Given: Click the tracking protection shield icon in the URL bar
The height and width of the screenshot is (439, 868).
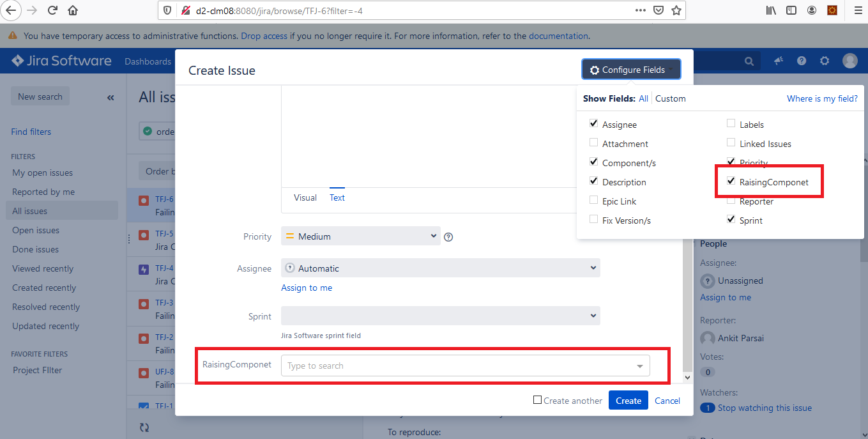Looking at the screenshot, I should 168,10.
